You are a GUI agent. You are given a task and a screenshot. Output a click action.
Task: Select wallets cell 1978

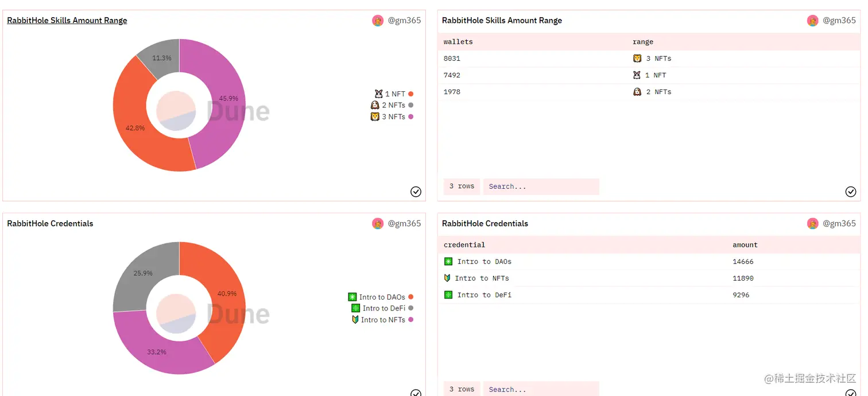coord(452,92)
